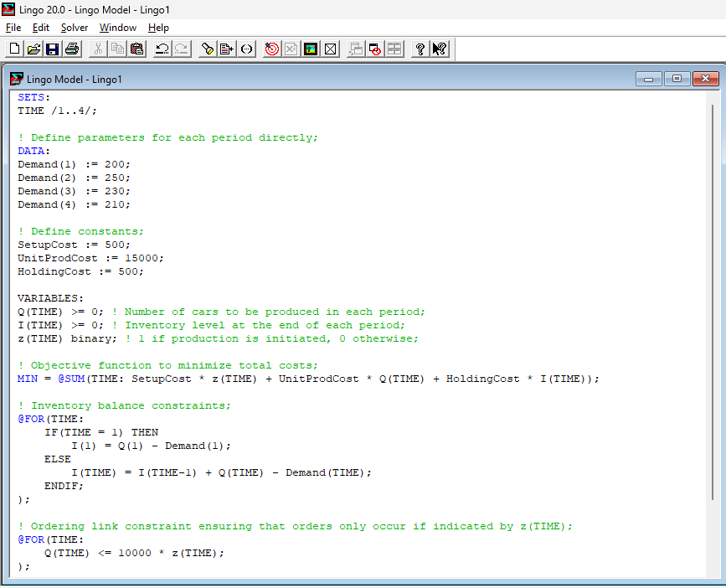Click the Open file folder icon
This screenshot has width=726, height=588.
(33, 49)
